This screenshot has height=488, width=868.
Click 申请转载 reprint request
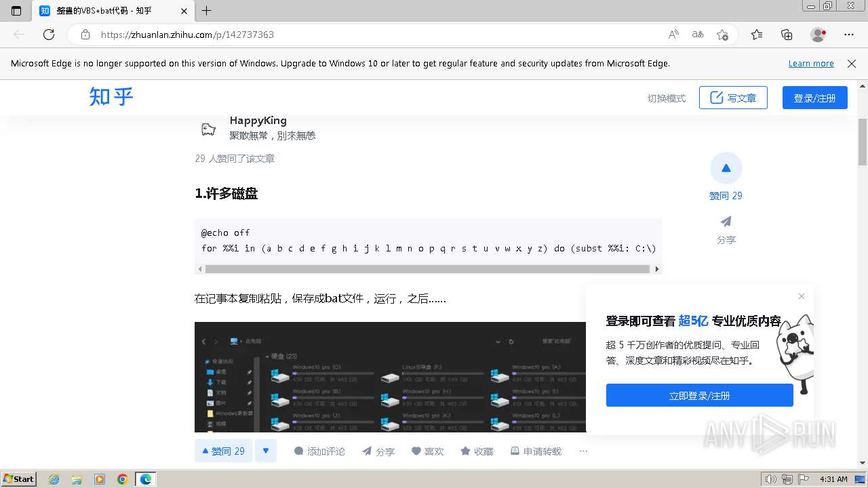pyautogui.click(x=536, y=451)
